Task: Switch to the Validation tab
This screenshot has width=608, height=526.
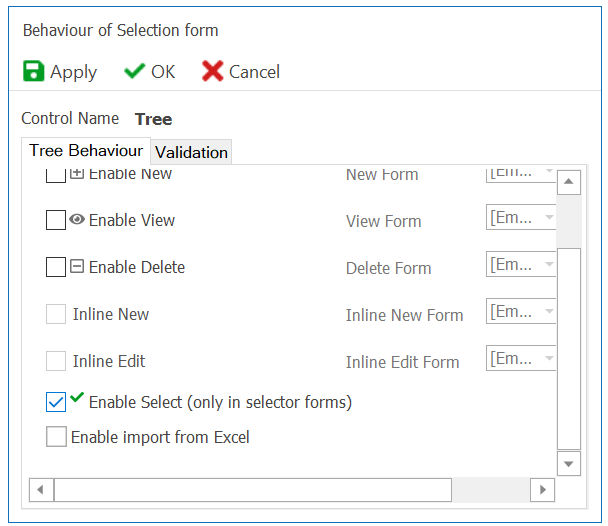Action: click(x=191, y=152)
